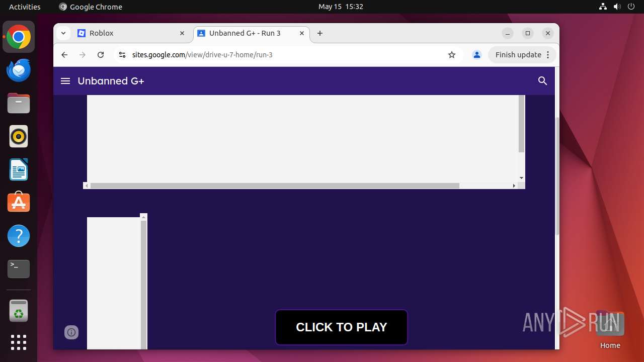The image size is (644, 362).
Task: Bookmark this page with the star icon
Action: [452, 55]
